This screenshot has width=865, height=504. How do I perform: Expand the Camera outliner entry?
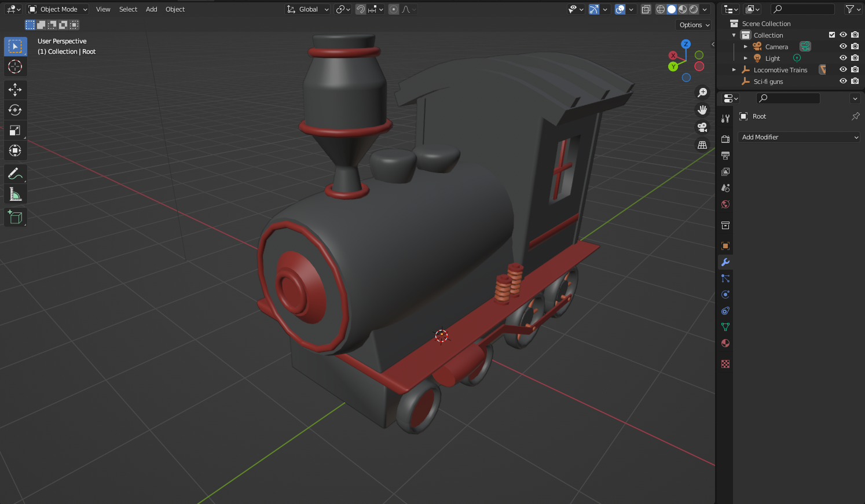click(746, 47)
